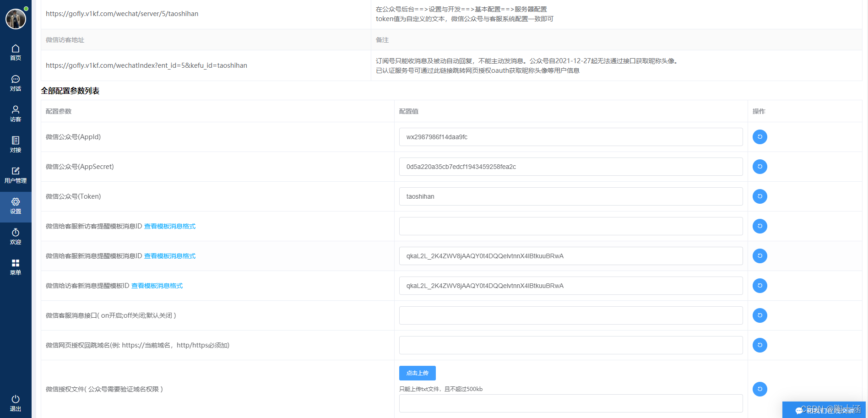Click the 操作 column header
Screen dimensions: 868x418
coord(759,111)
